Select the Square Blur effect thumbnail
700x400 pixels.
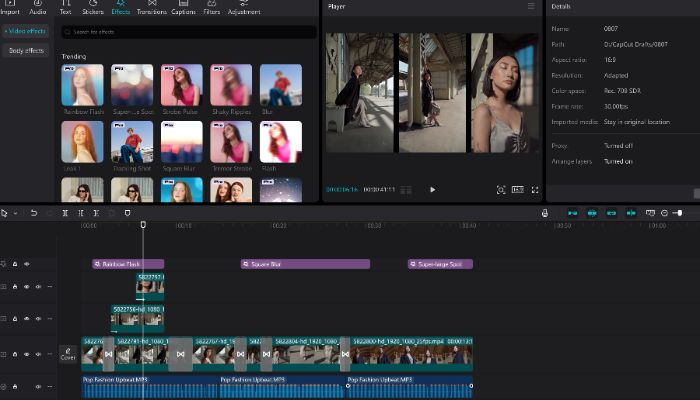tap(182, 142)
